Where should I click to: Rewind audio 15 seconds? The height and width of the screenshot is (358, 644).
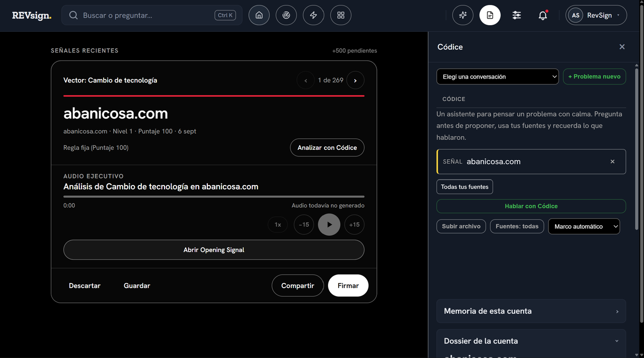[304, 225]
